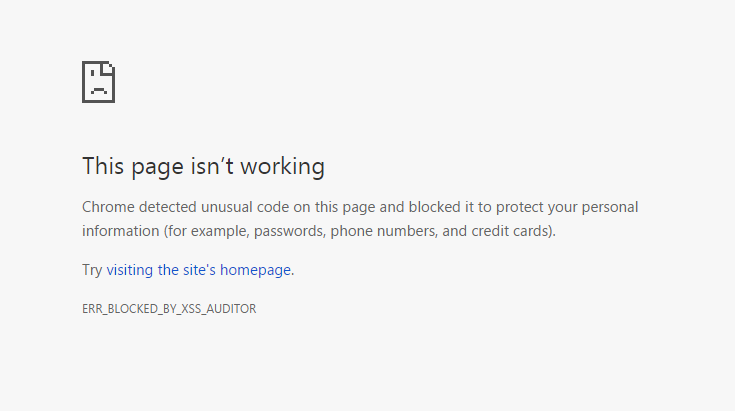Click the word 'passwords' in the description

[x=290, y=231]
